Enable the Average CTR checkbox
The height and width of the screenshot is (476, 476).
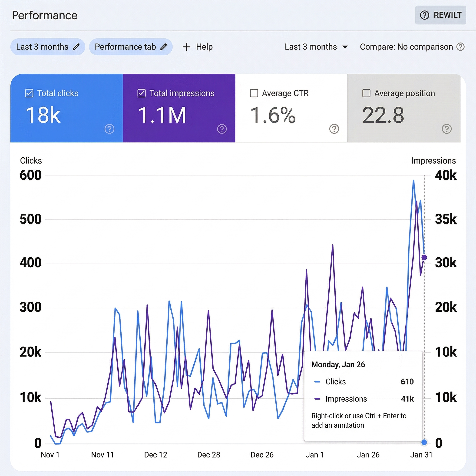[254, 93]
